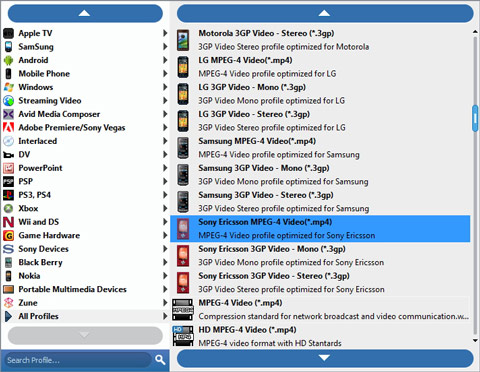Select MPEG-4 Video (*.mp4) profile
The image size is (480, 372).
(x=320, y=310)
